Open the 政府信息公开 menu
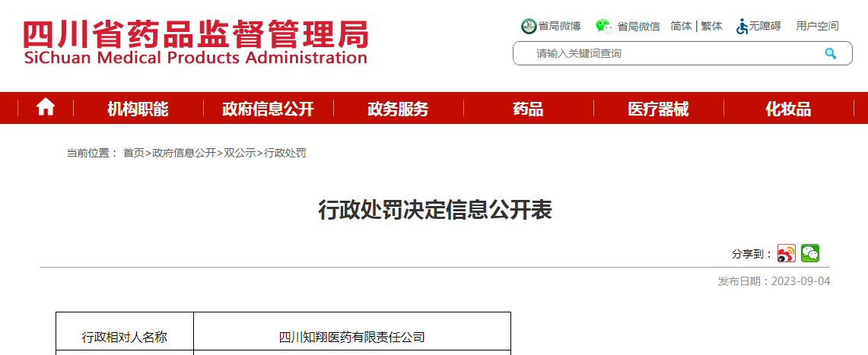 coord(268,109)
